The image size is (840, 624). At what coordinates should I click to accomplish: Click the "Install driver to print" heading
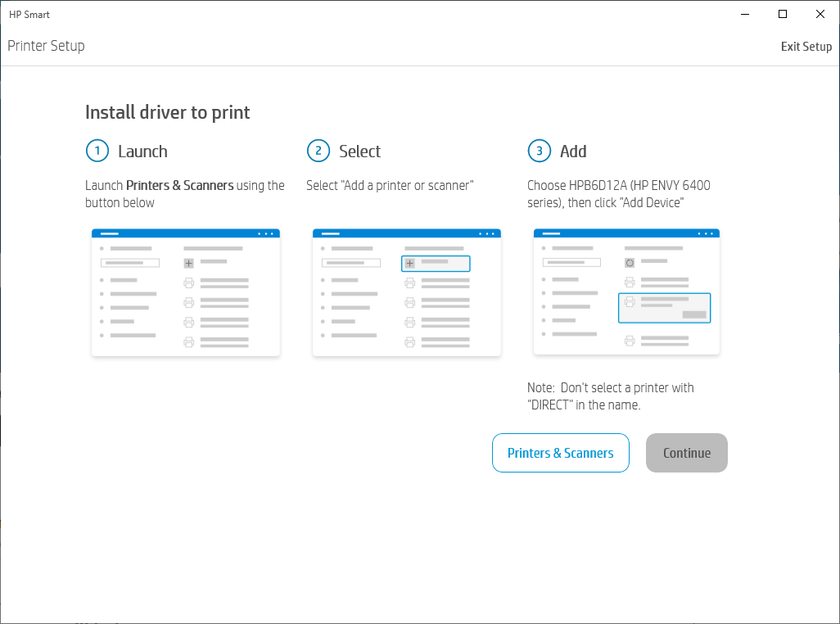pos(168,112)
